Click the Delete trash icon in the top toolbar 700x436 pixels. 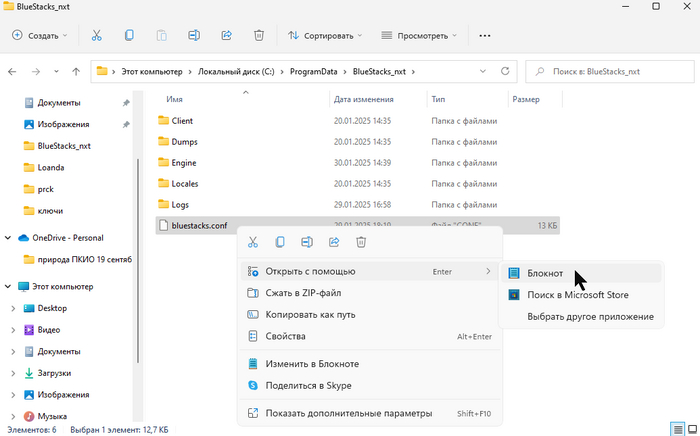pos(259,36)
